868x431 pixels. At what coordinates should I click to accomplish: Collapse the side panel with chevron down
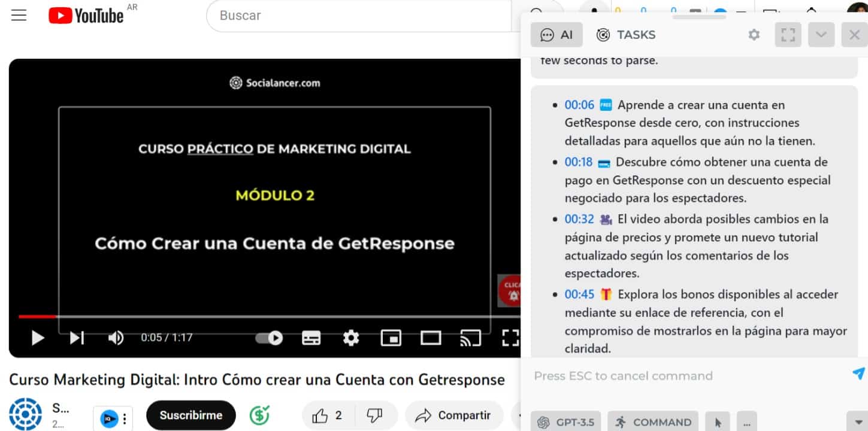pyautogui.click(x=821, y=35)
